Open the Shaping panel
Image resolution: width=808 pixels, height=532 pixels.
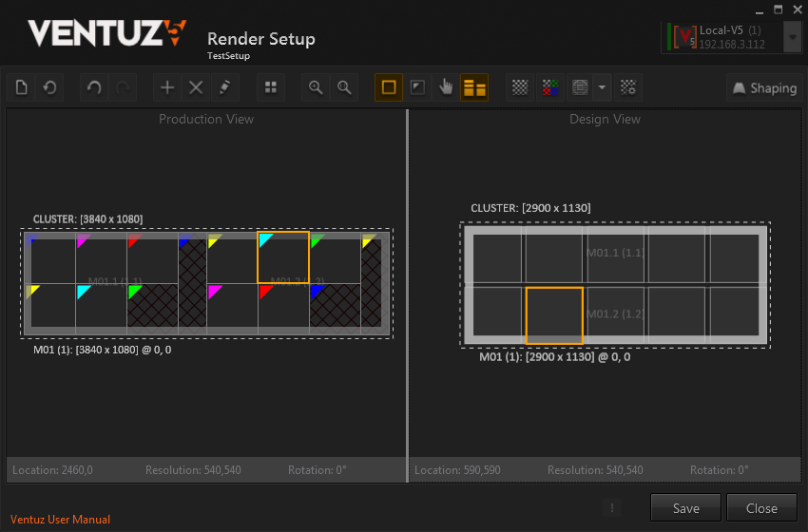click(x=763, y=87)
